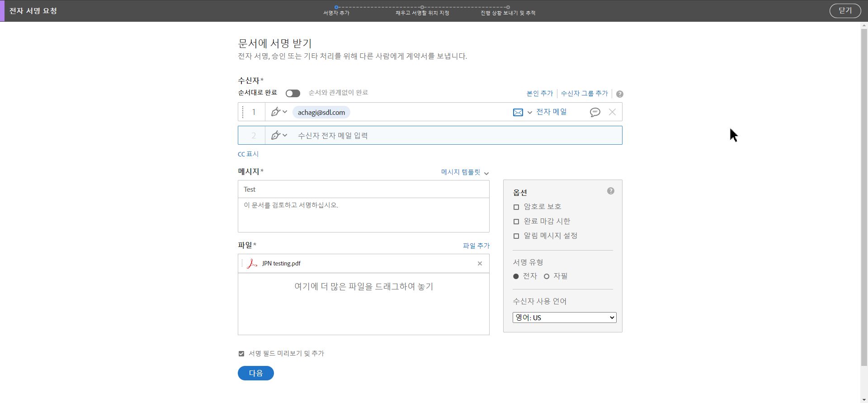The width and height of the screenshot is (868, 403).
Task: Click the 다음 button
Action: 256,373
